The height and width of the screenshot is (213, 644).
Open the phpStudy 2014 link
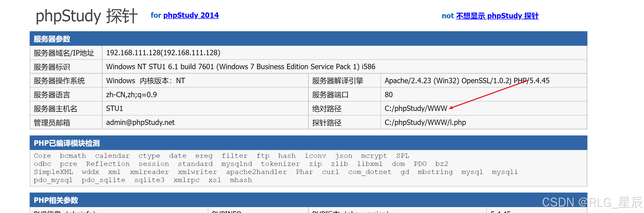point(191,15)
